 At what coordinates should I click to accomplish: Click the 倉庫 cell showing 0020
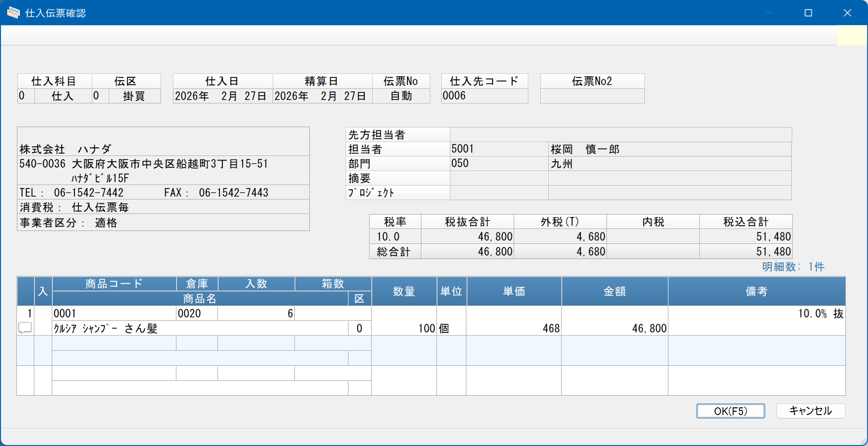(x=197, y=313)
